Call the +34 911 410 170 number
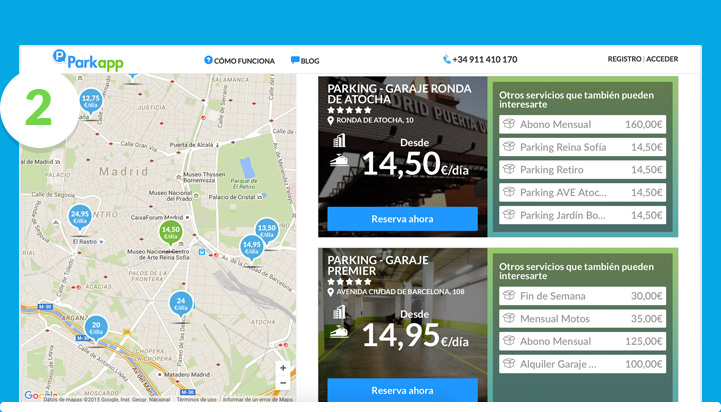This screenshot has height=412, width=721. [480, 60]
